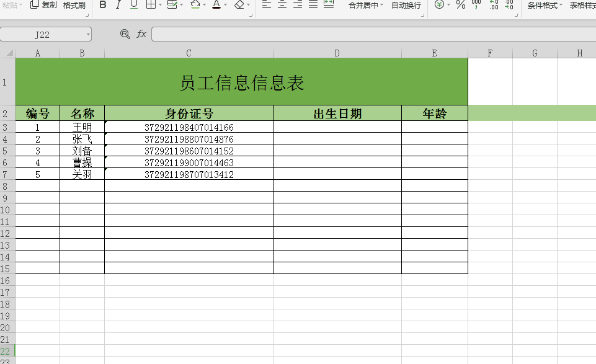
Task: Click the distributed alignment icon
Action: click(329, 4)
